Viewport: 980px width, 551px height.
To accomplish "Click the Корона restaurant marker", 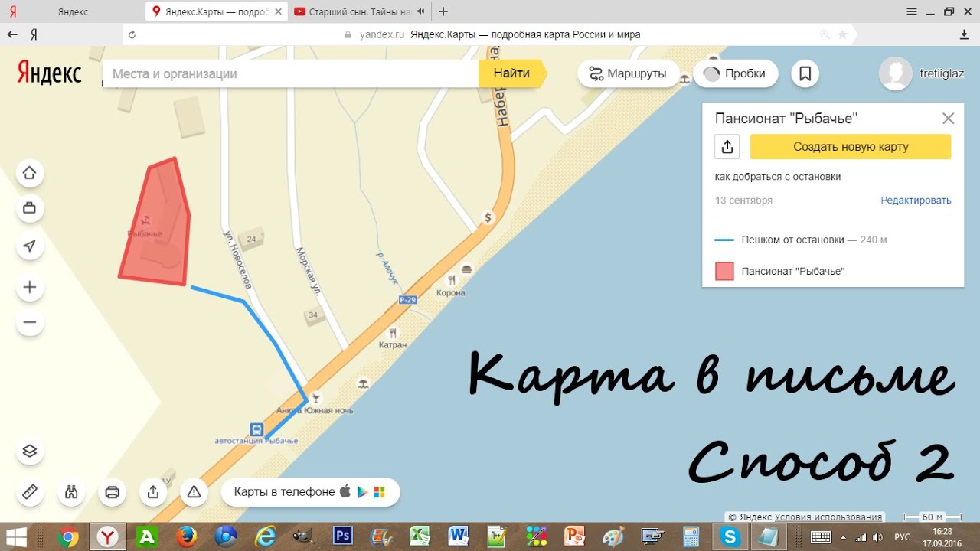I will pyautogui.click(x=452, y=280).
